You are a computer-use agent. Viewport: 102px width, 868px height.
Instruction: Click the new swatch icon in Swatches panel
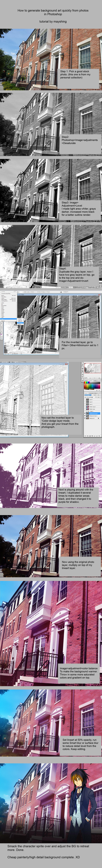97,391
